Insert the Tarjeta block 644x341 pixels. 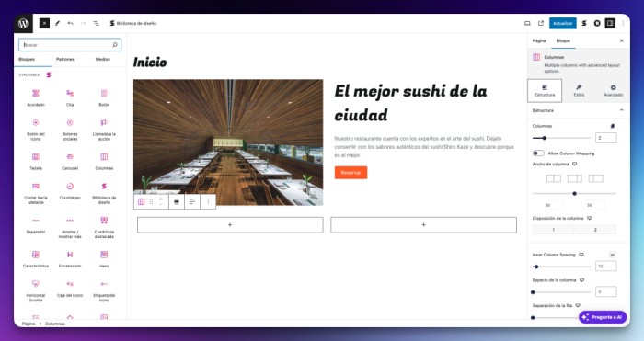click(x=36, y=161)
